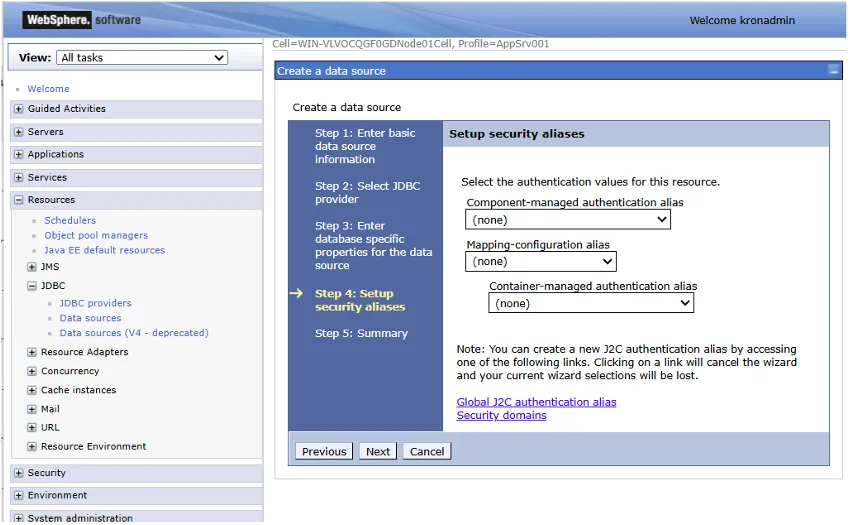
Task: Select Step 5: Summary
Action: click(361, 334)
